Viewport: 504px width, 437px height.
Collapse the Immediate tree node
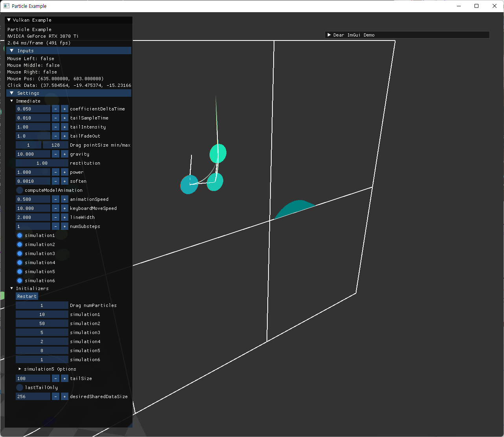click(12, 101)
